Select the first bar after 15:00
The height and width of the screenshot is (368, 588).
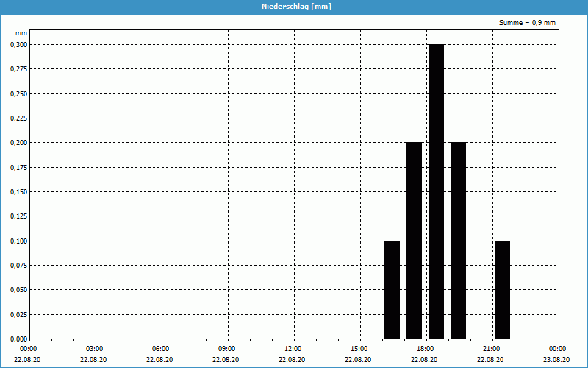pyautogui.click(x=392, y=289)
